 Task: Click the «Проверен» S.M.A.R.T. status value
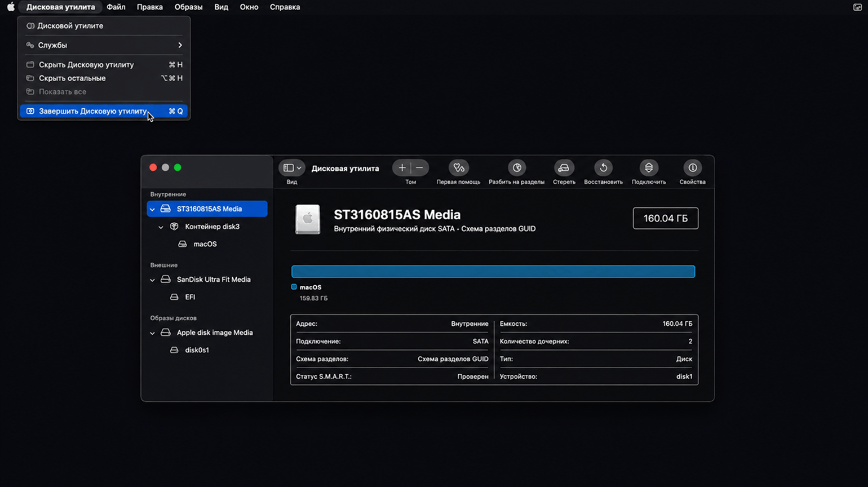(473, 377)
